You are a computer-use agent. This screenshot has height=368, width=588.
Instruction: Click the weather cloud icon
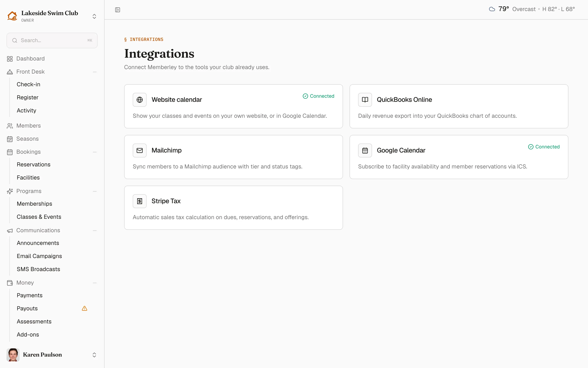click(x=492, y=9)
